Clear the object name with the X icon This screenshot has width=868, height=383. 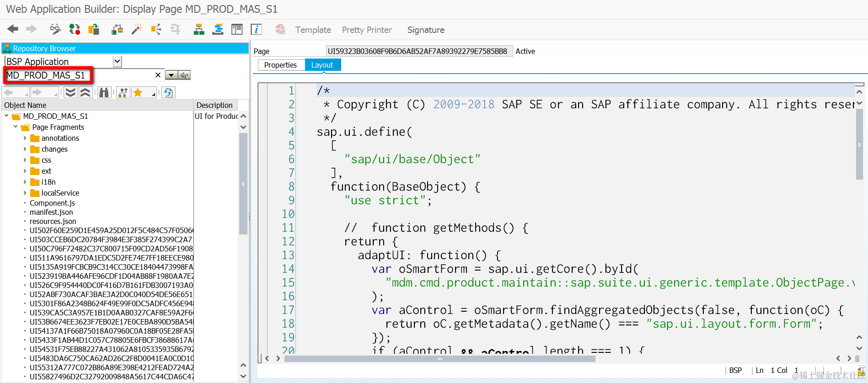coord(158,75)
